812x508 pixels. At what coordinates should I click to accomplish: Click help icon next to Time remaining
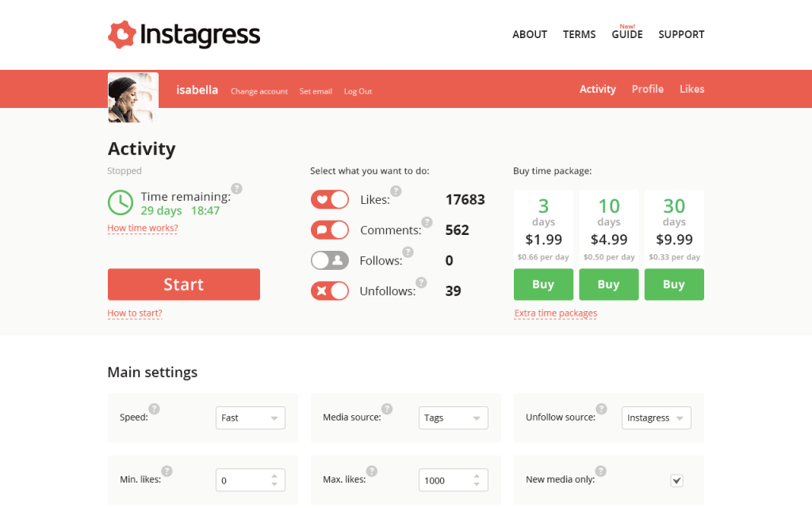[x=236, y=188]
